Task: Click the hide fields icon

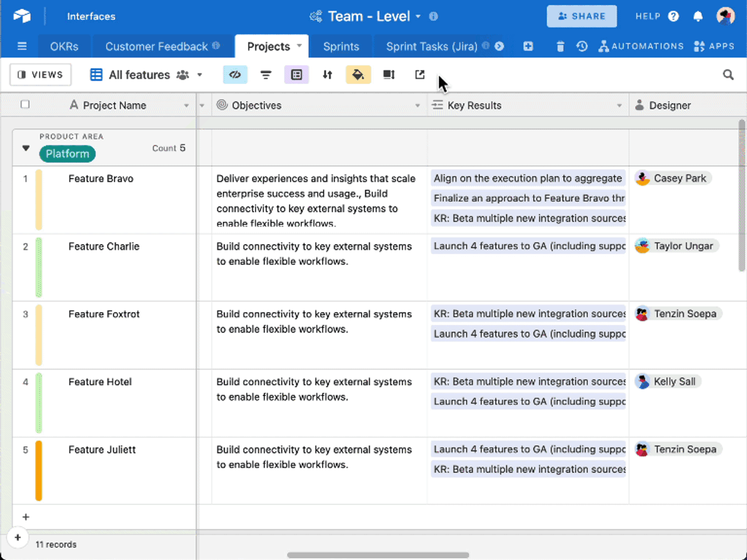Action: point(235,75)
